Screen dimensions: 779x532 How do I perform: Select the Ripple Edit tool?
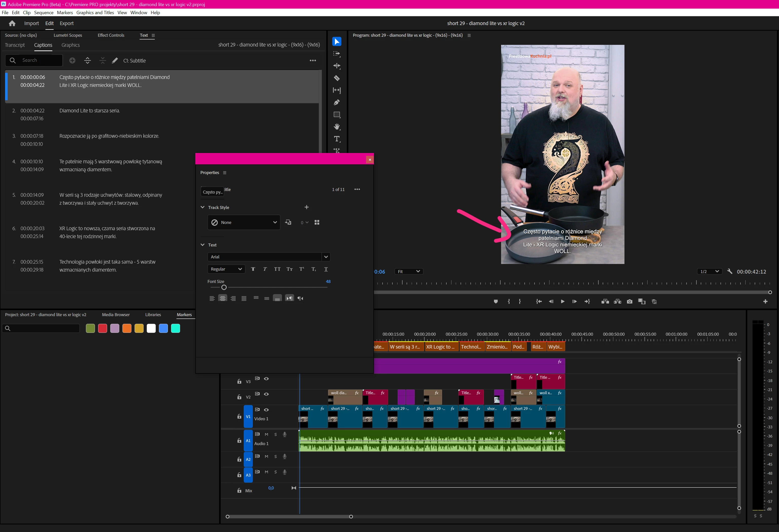(336, 66)
